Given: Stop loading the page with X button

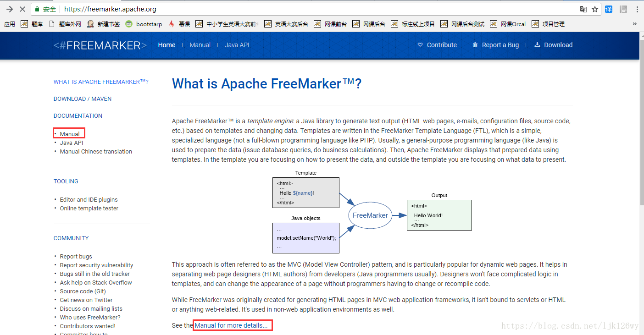Looking at the screenshot, I should (22, 9).
